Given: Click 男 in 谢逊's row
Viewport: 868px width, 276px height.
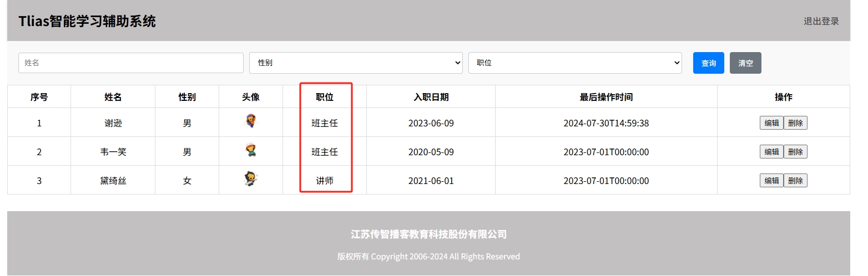Looking at the screenshot, I should click(187, 123).
